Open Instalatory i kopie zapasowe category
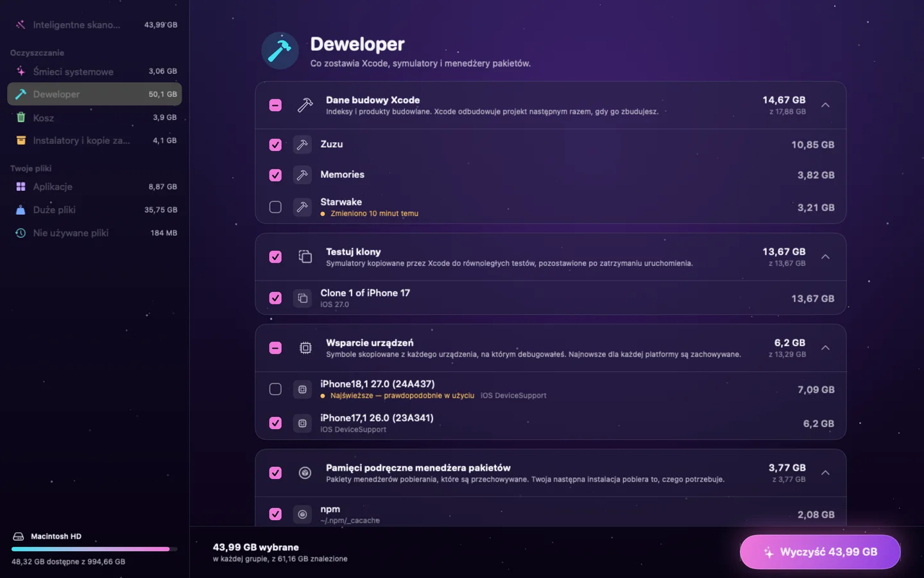924x578 pixels. (94, 141)
